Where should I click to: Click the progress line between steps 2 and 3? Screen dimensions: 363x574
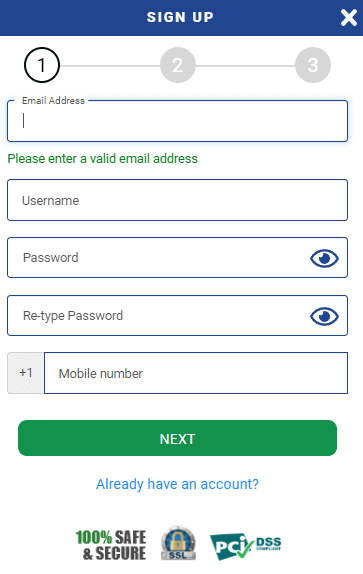(246, 66)
